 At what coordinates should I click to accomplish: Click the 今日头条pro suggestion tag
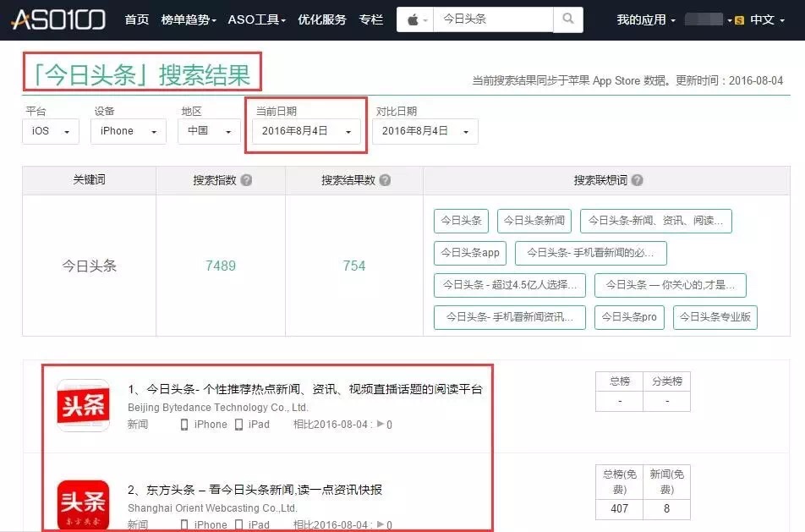click(629, 317)
